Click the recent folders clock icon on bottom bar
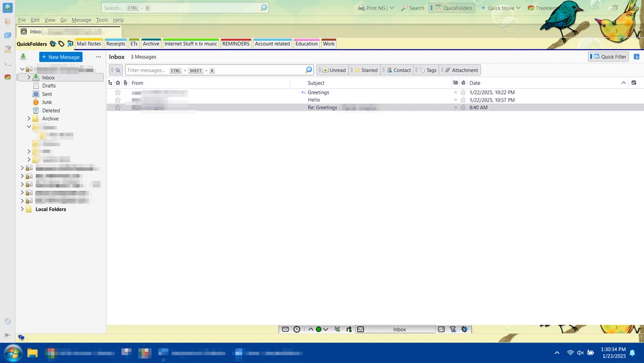The width and height of the screenshot is (644, 363). tap(297, 329)
